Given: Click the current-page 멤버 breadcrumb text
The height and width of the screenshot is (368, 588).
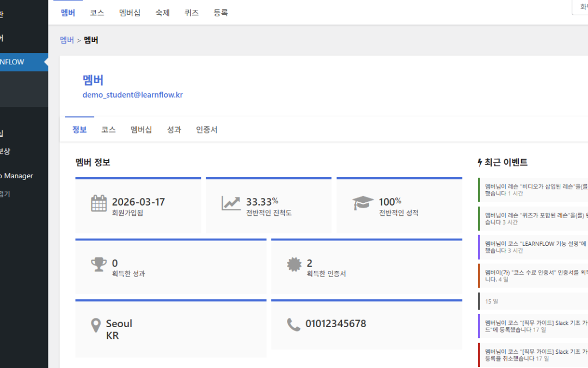Looking at the screenshot, I should pos(91,40).
